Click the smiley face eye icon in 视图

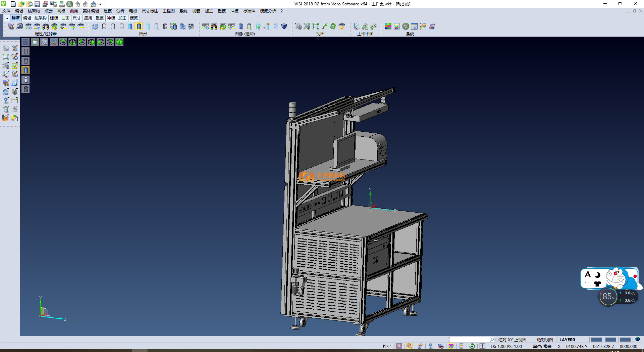point(342,26)
